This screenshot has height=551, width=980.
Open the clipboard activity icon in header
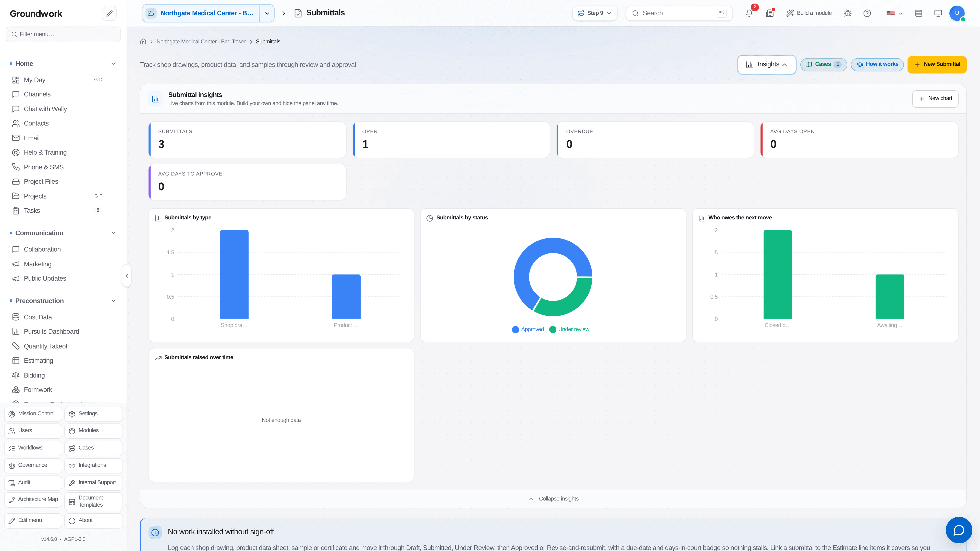click(x=770, y=13)
